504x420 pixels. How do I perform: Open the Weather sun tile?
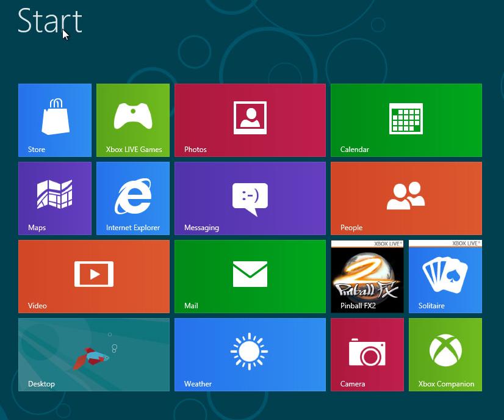(250, 354)
